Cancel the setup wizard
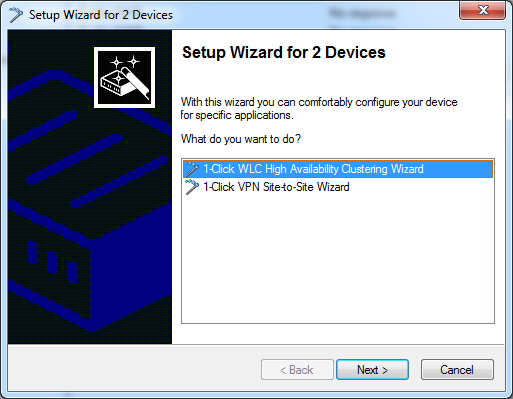 (457, 370)
